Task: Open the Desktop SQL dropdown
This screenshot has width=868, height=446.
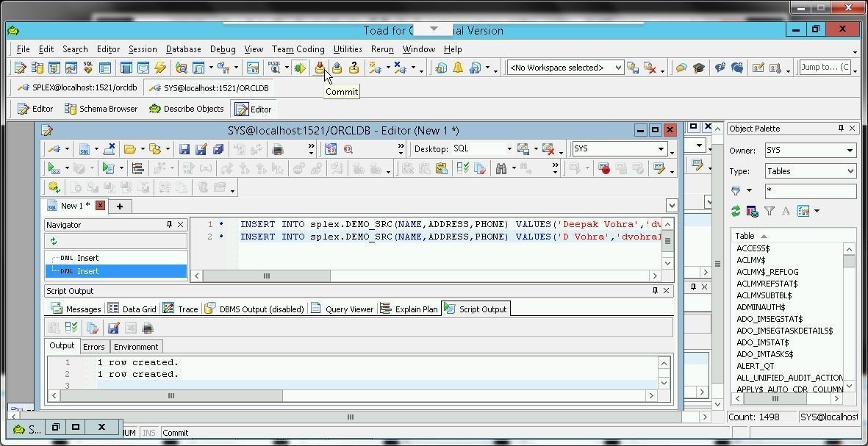Action: tap(509, 149)
